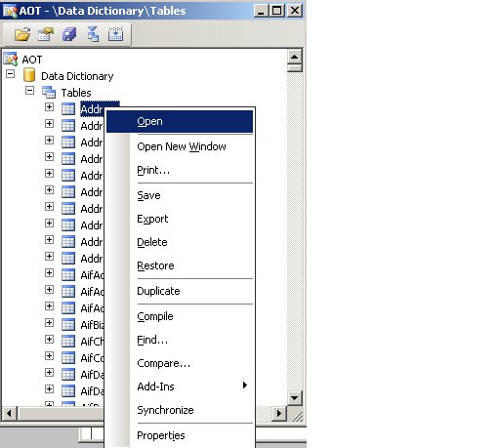This screenshot has height=448, width=500.
Task: Open Properties from the context menu
Action: [x=180, y=435]
